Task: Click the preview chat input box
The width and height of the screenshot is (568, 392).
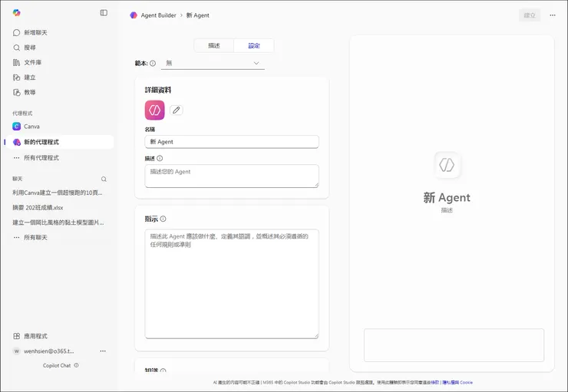Action: [454, 345]
